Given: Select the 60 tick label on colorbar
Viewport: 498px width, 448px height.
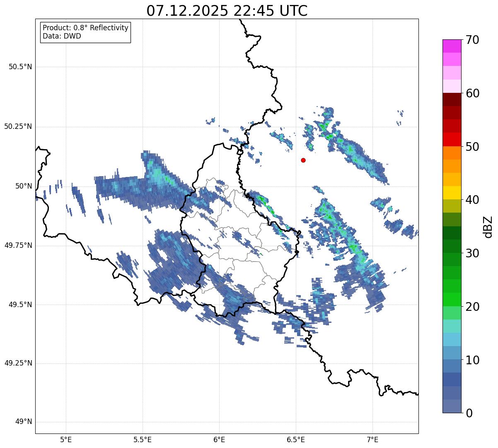Looking at the screenshot, I should click(472, 93).
